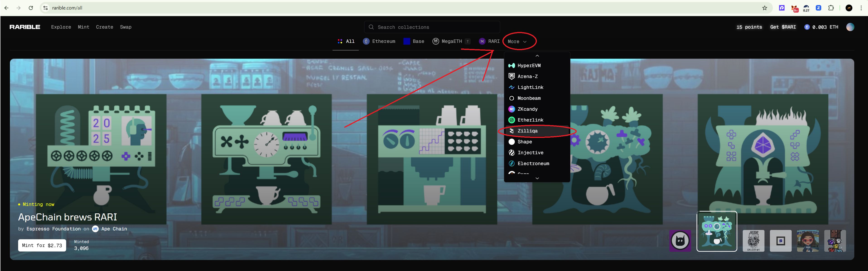The height and width of the screenshot is (271, 868).
Task: Click the Rarible logo
Action: [x=25, y=27]
